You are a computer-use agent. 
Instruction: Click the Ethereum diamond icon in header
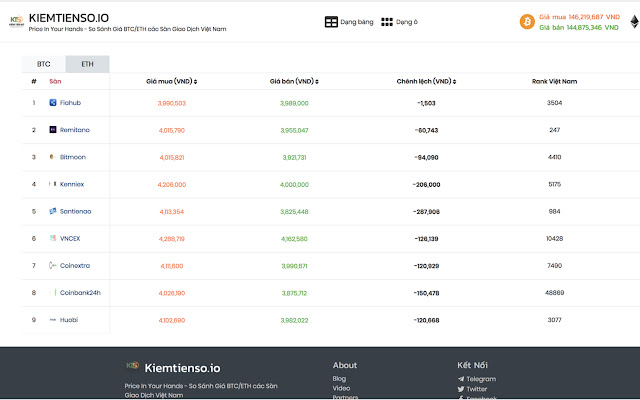coord(634,22)
